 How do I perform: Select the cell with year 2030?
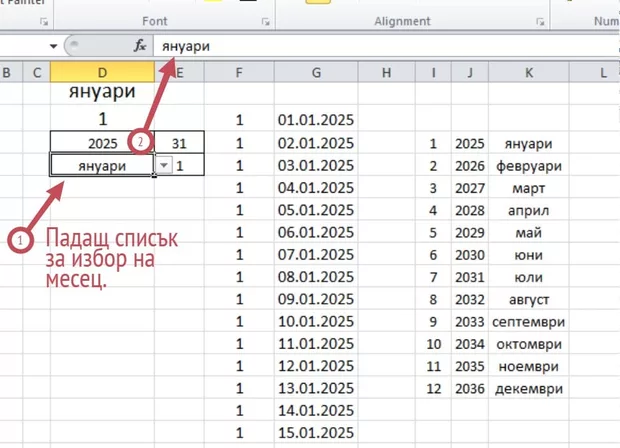pos(469,255)
